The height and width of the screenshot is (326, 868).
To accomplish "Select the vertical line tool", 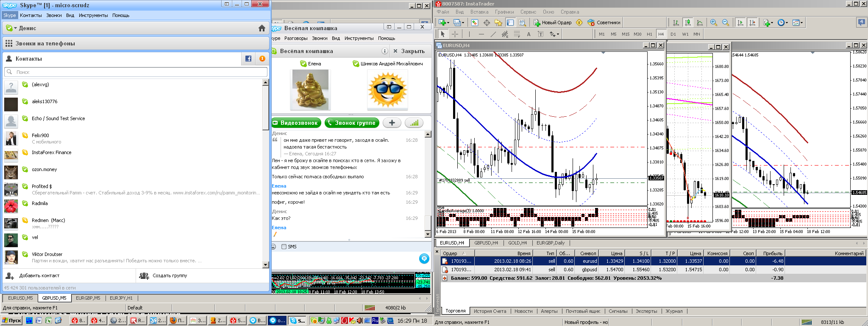I will pyautogui.click(x=469, y=34).
